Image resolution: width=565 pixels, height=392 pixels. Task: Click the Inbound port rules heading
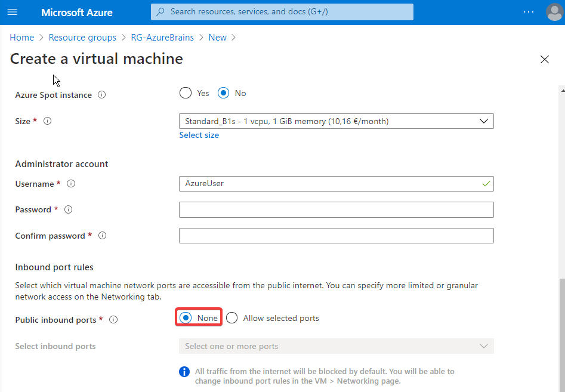[x=54, y=267]
